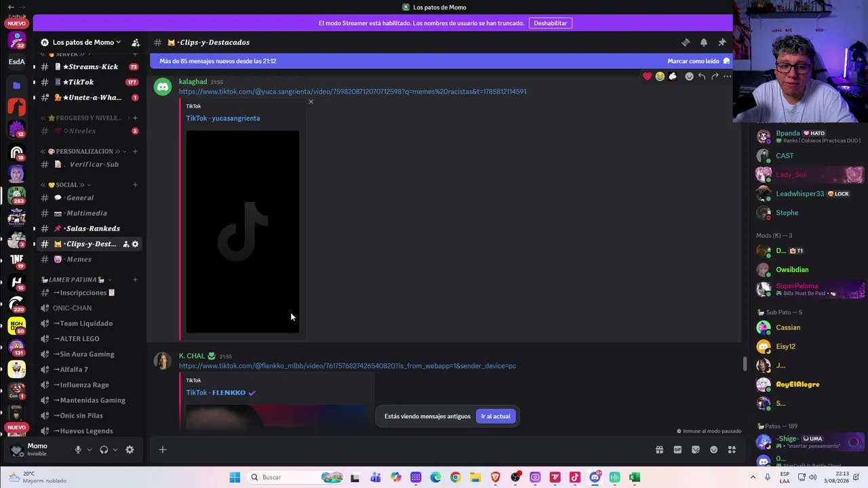Collapse the SOCIAL category
The height and width of the screenshot is (488, 868).
(x=65, y=185)
